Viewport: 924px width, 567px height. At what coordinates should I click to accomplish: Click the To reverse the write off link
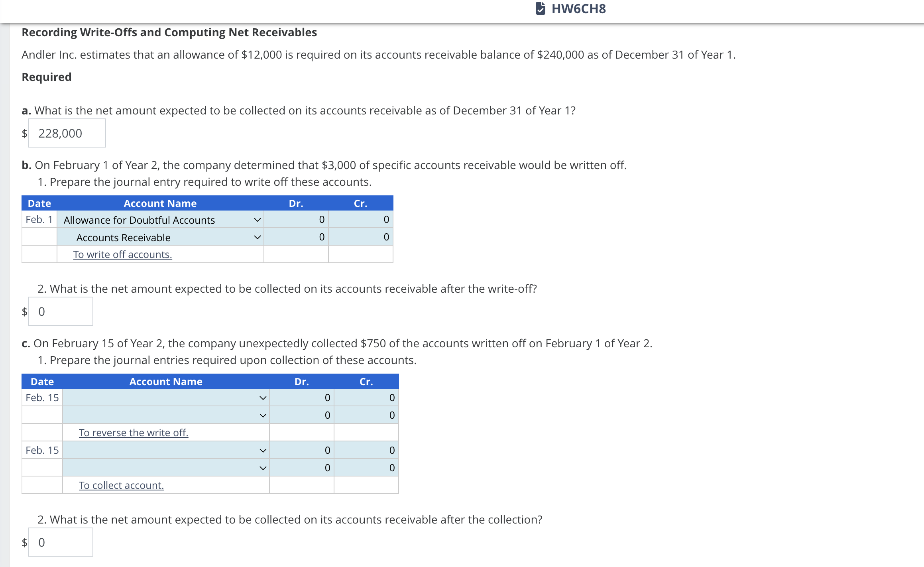pyautogui.click(x=134, y=433)
